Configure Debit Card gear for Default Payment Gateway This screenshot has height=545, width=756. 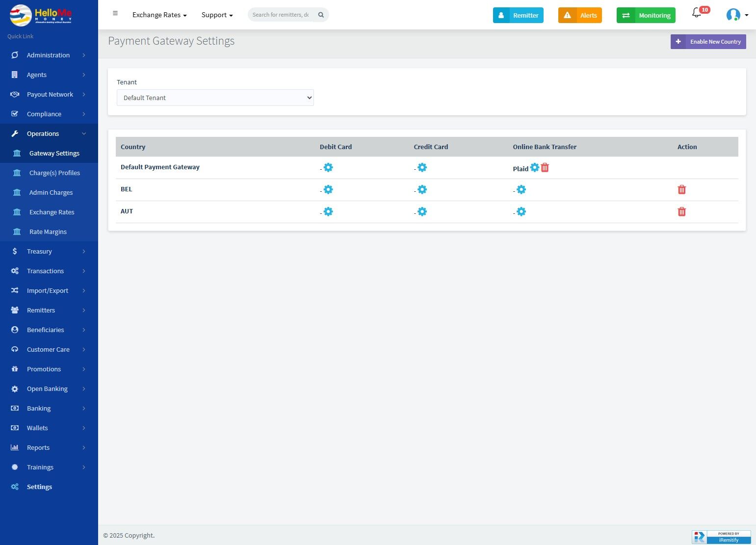point(328,167)
